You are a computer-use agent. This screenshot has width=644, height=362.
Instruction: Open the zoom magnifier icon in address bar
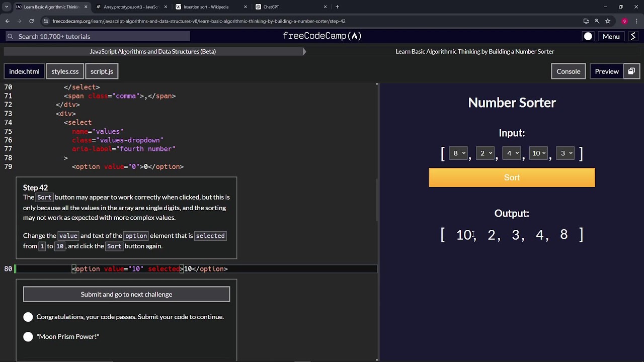coord(597,21)
